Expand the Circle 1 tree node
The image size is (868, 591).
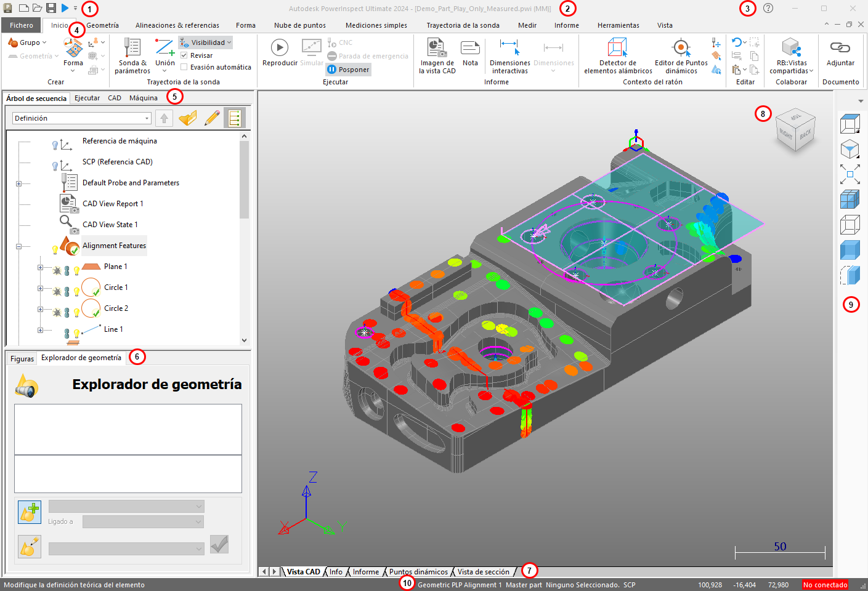(x=40, y=288)
